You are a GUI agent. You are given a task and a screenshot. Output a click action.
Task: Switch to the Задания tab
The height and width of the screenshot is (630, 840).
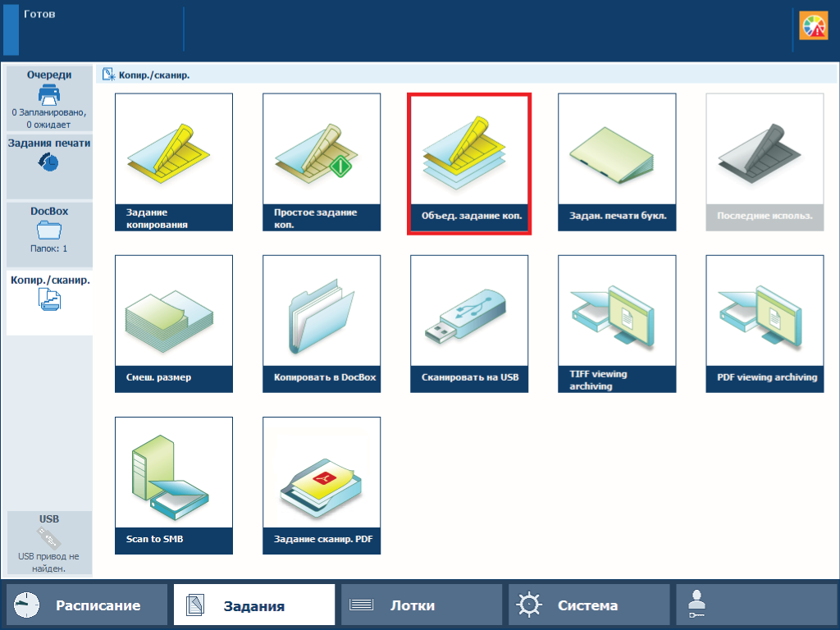(x=254, y=605)
